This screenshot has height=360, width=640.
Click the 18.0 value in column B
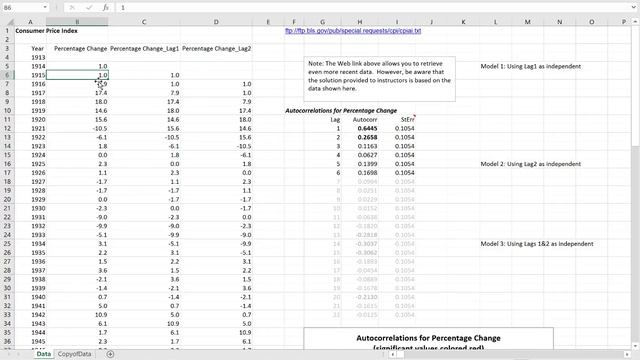[x=101, y=102]
